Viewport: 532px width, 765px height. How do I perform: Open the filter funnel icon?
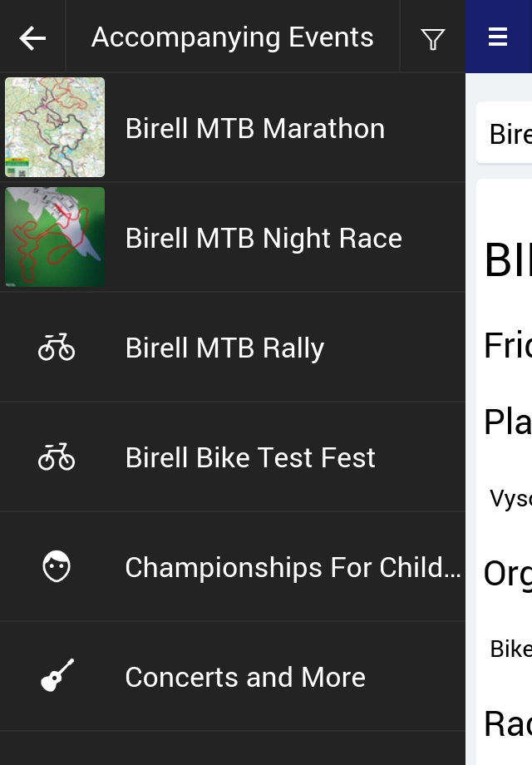click(x=432, y=39)
